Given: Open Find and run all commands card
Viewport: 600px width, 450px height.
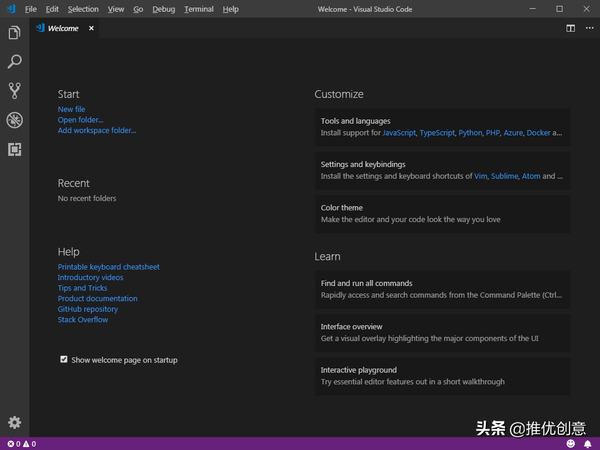Looking at the screenshot, I should pyautogui.click(x=442, y=289).
